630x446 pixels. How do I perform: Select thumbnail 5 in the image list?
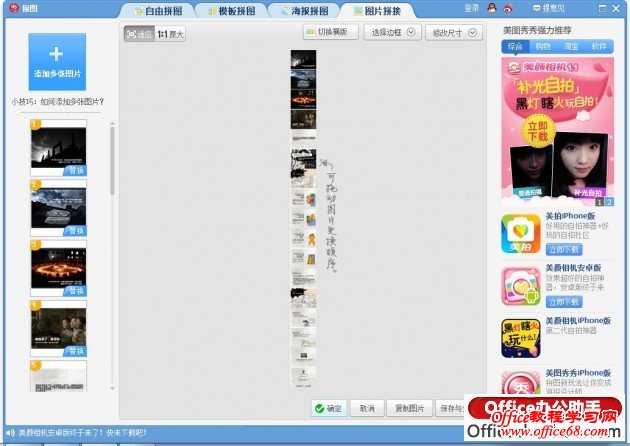58,376
